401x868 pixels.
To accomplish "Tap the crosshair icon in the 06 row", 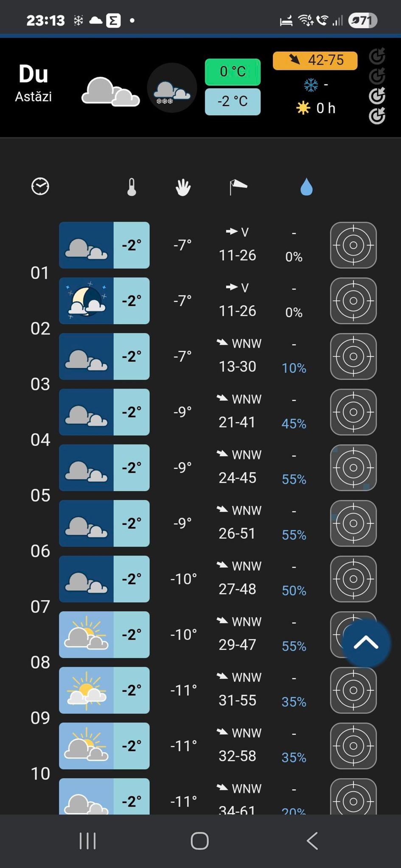I will point(353,523).
